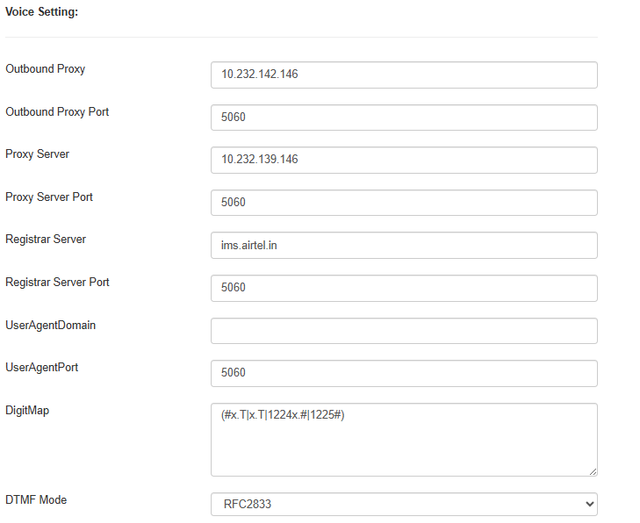Click inside the DigitMap text area
This screenshot has width=640, height=523.
coord(404,440)
